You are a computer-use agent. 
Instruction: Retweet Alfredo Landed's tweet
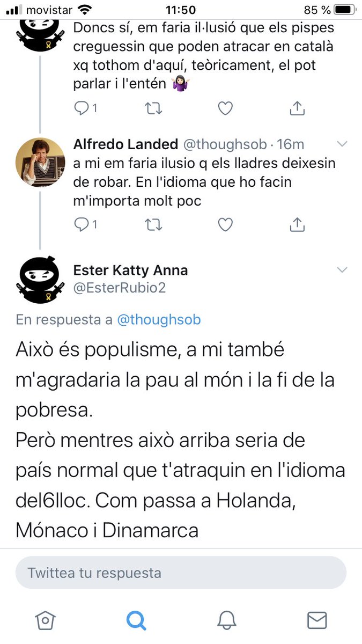154,224
